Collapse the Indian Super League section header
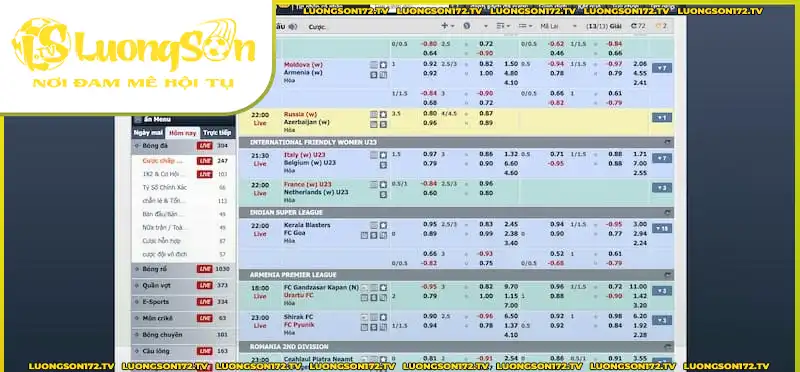800x372 pixels. pos(667,212)
